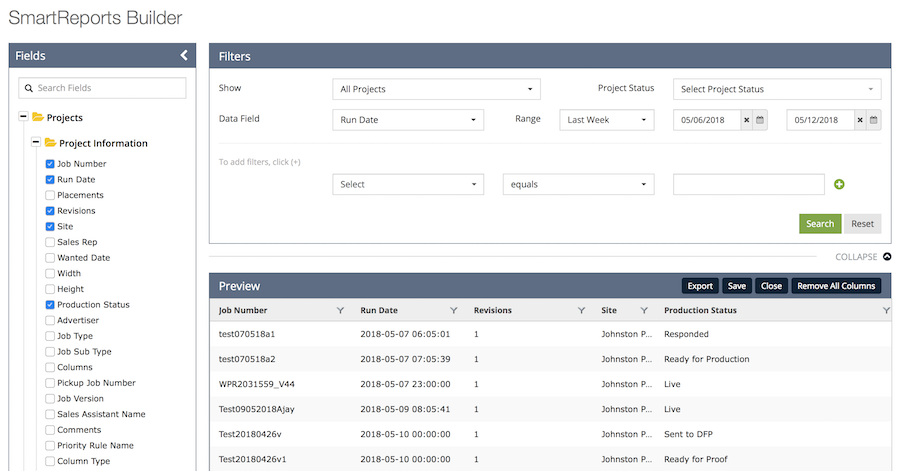900x471 pixels.
Task: Click the COLLAPSE link
Action: (856, 257)
